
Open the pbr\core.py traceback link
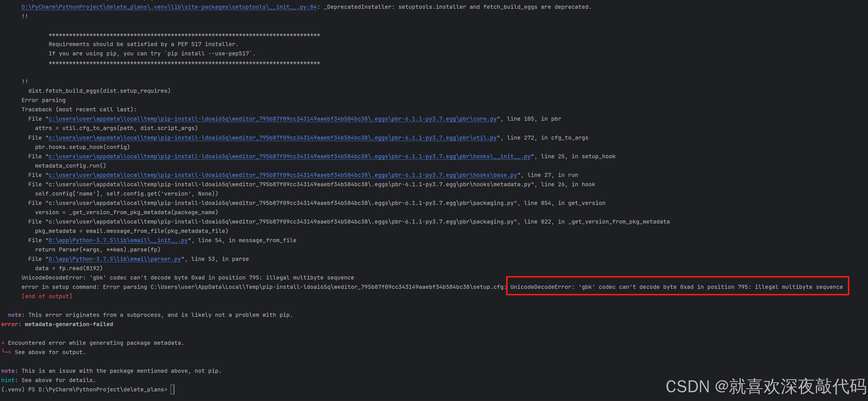273,119
